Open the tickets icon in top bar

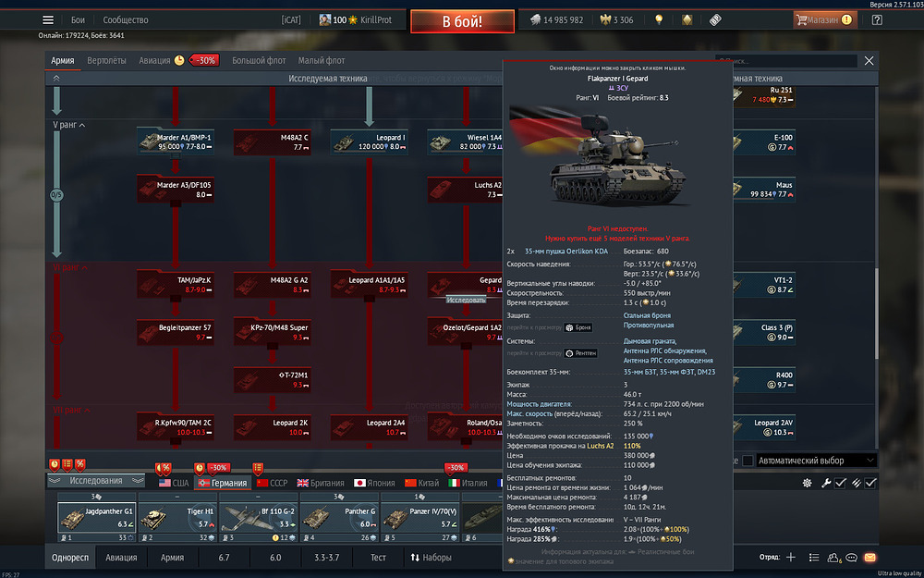tap(715, 20)
